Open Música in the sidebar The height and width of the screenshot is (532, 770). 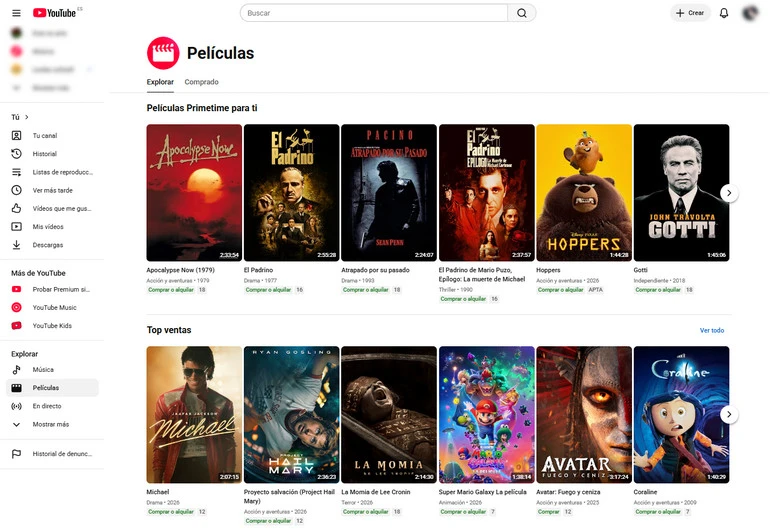coord(53,369)
